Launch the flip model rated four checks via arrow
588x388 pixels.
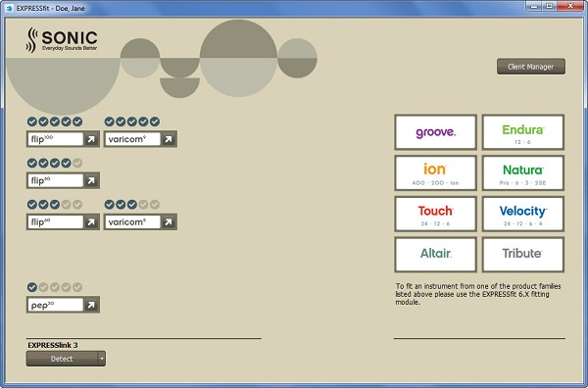[x=91, y=180]
